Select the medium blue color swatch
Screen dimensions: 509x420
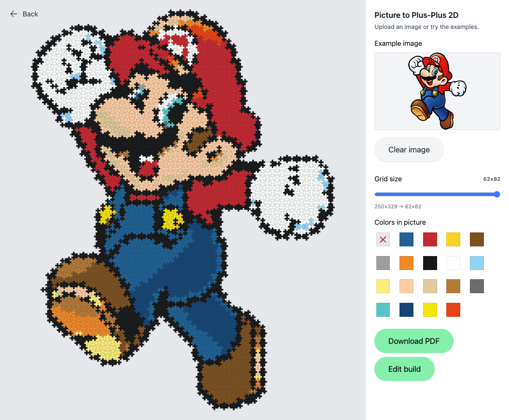[x=406, y=239]
